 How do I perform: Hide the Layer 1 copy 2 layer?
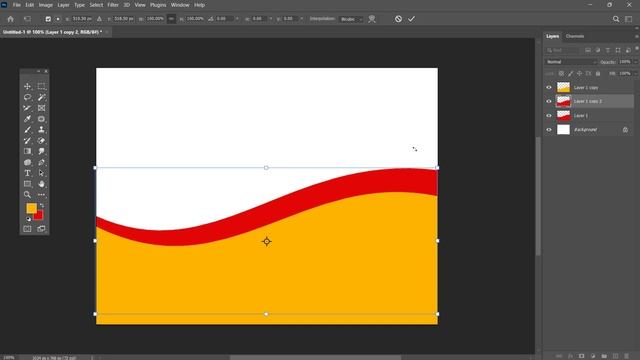click(549, 101)
